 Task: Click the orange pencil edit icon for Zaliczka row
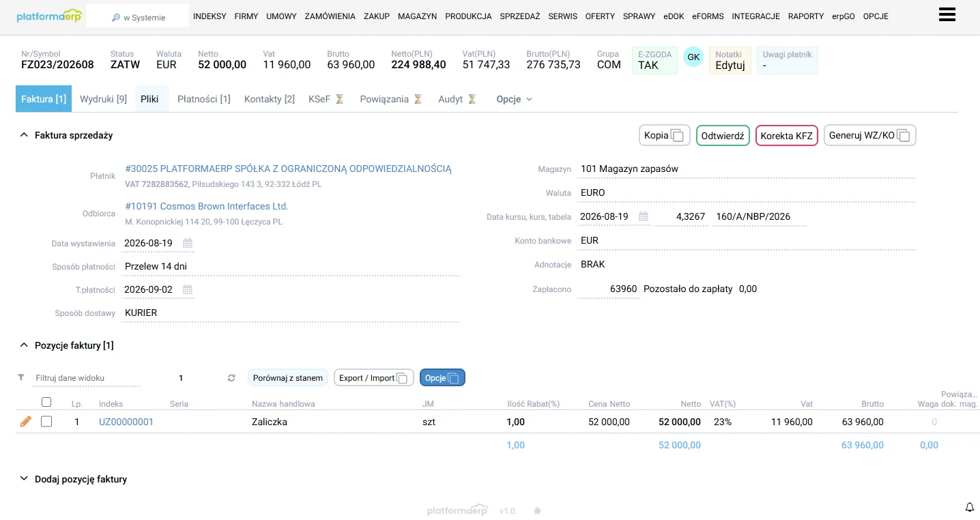point(26,422)
